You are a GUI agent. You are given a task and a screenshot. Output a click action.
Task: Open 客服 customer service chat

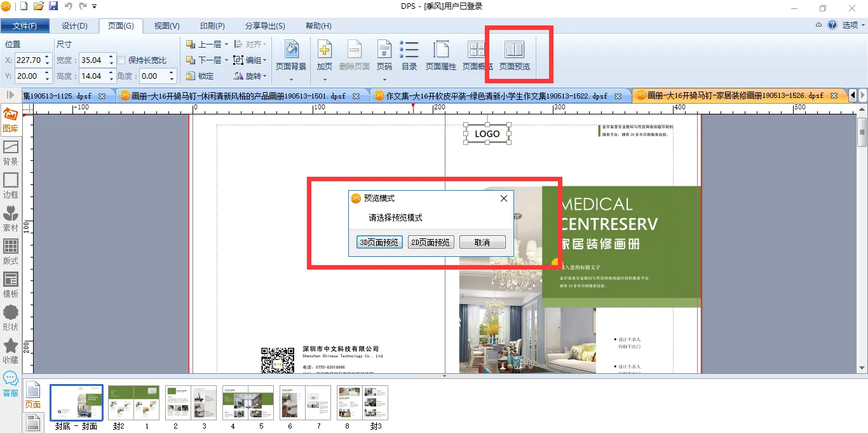coord(11,385)
